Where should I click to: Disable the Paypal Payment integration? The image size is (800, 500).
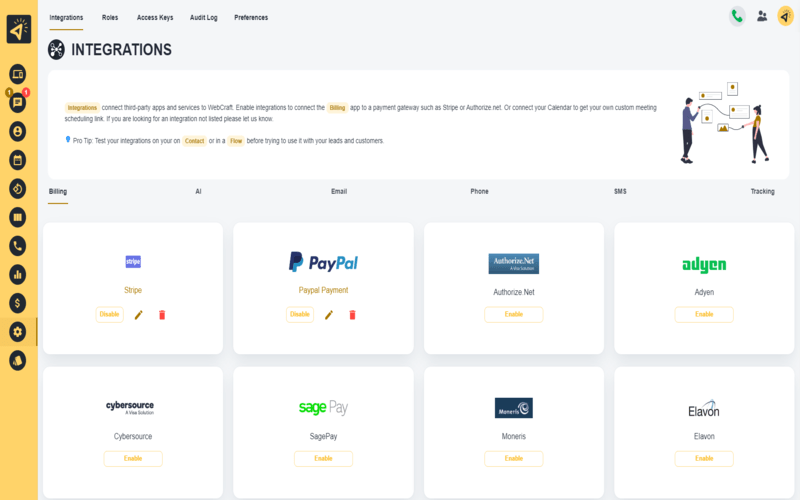300,314
